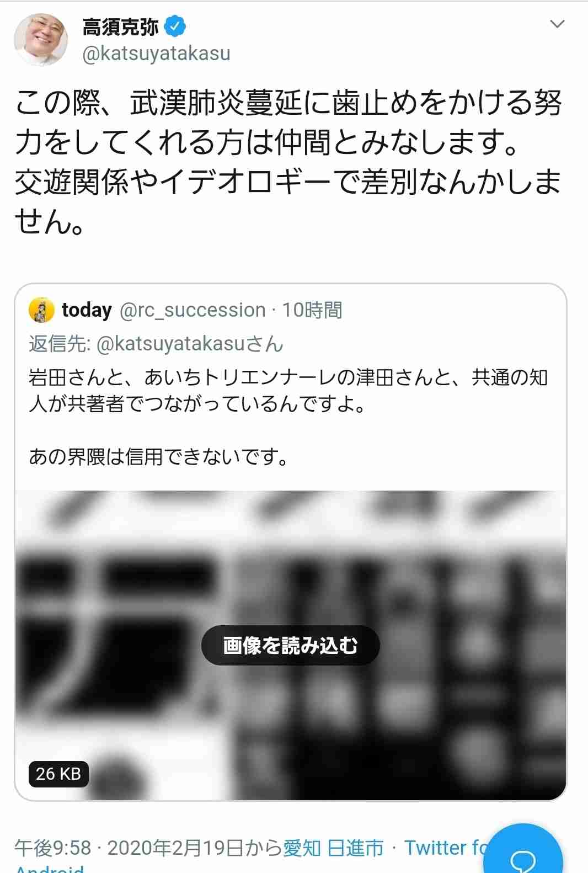The width and height of the screenshot is (588, 873).
Task: Open the blurred image preview thumbnail
Action: click(x=291, y=645)
